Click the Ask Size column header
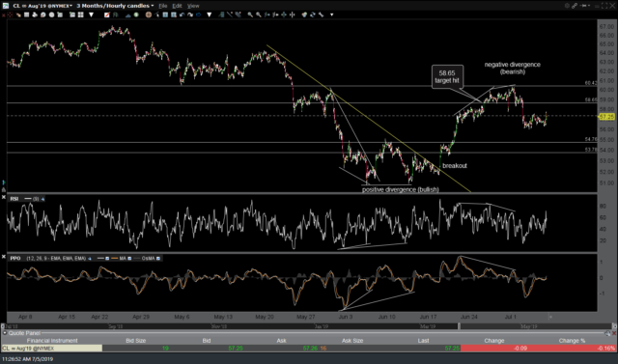618x364 pixels. [x=352, y=341]
